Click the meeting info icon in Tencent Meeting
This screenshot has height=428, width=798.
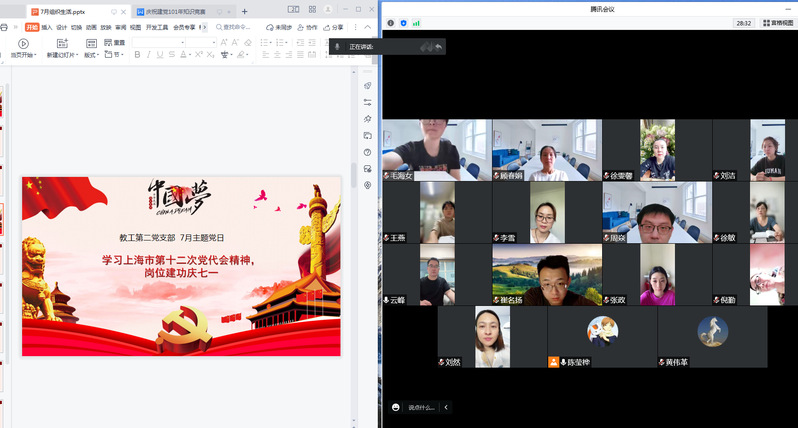click(390, 22)
